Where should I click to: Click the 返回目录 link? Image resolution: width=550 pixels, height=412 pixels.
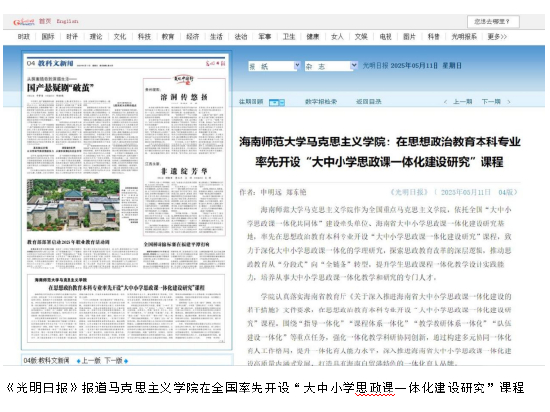click(369, 102)
